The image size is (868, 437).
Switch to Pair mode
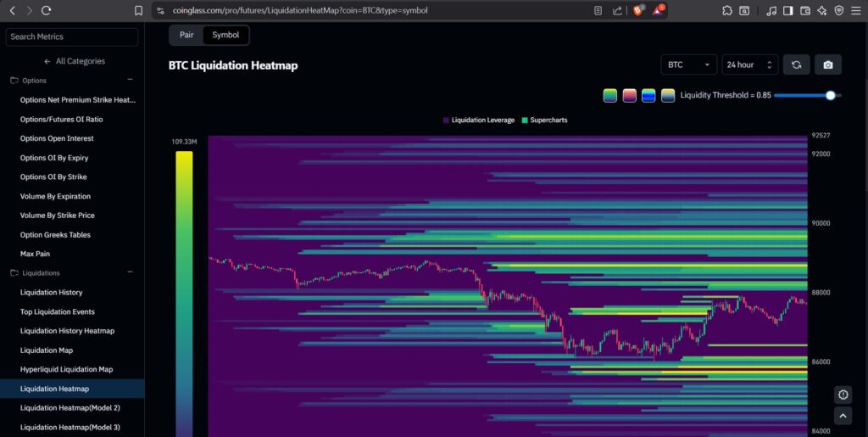186,35
